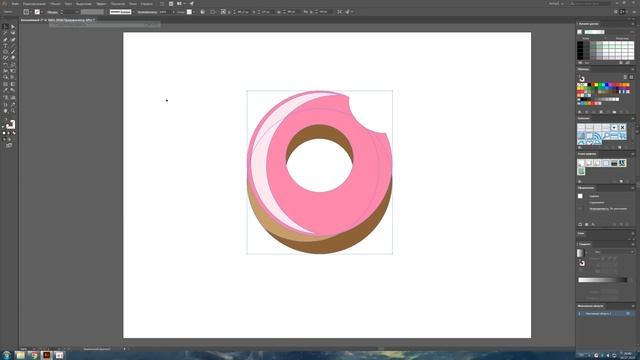Activate Gradient mode button under fill box

point(9,133)
